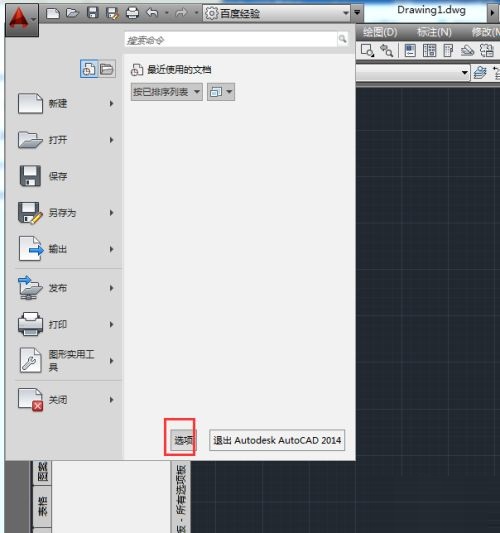Open the quick access toolbar customize arrow
This screenshot has height=533, width=500.
[357, 13]
